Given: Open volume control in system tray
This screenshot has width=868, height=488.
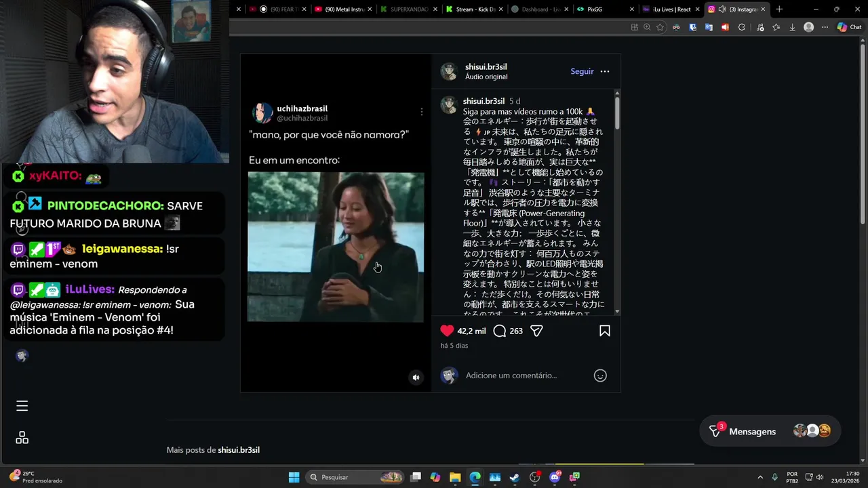Looking at the screenshot, I should [x=819, y=477].
